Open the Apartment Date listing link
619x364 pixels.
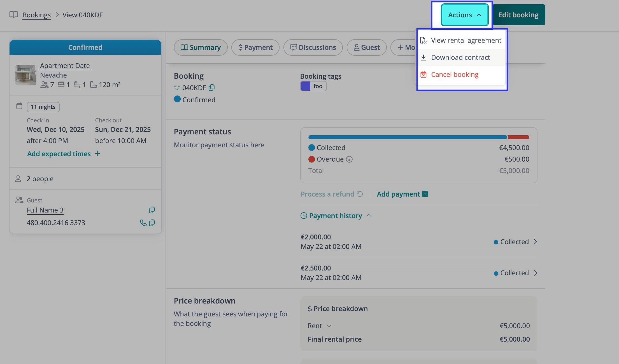pyautogui.click(x=65, y=66)
